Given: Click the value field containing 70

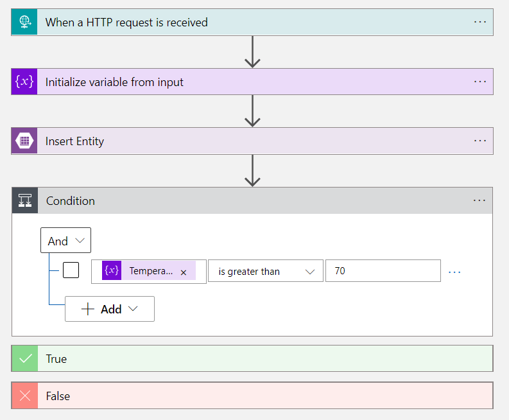Looking at the screenshot, I should tap(383, 271).
